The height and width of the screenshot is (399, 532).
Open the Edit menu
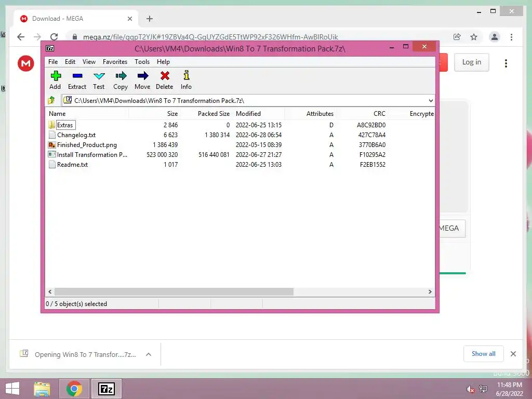[70, 62]
